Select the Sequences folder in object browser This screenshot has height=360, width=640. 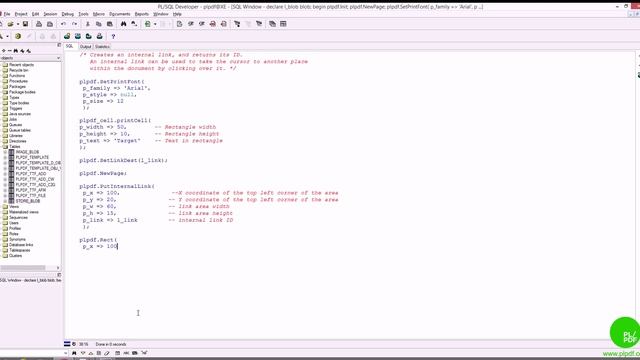click(18, 218)
